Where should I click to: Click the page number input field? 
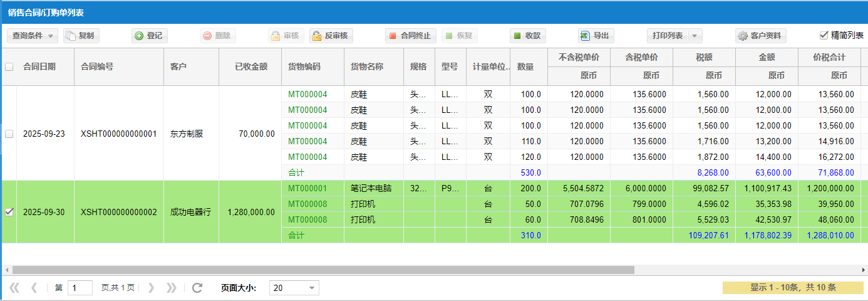pyautogui.click(x=80, y=288)
